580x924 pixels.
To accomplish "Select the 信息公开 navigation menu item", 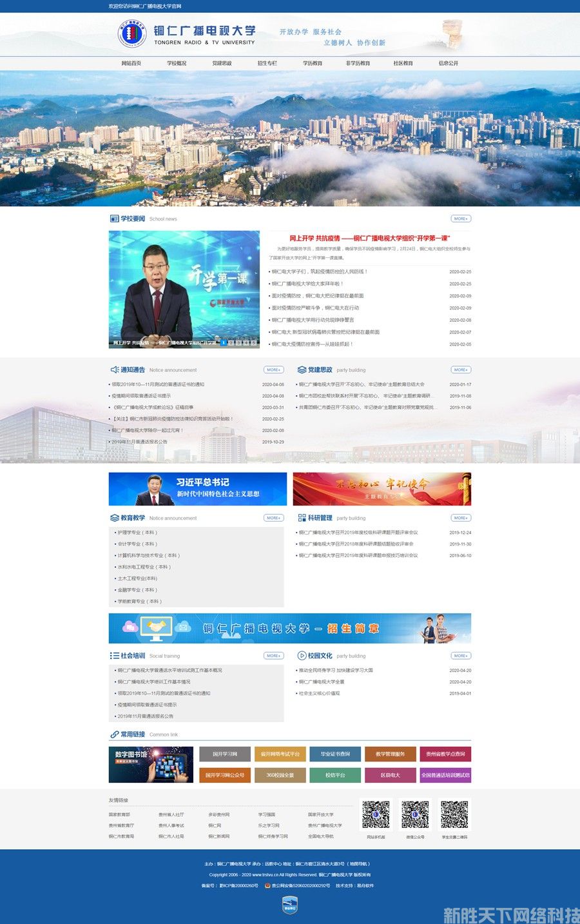I will coord(449,63).
